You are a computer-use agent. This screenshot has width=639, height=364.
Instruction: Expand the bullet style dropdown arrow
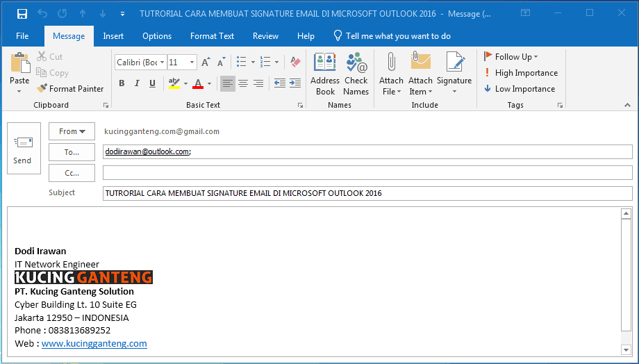[x=253, y=62]
